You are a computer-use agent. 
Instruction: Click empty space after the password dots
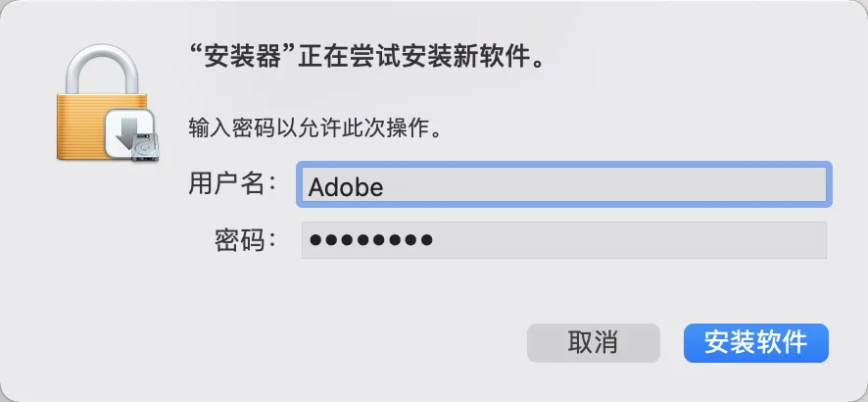pos(627,240)
